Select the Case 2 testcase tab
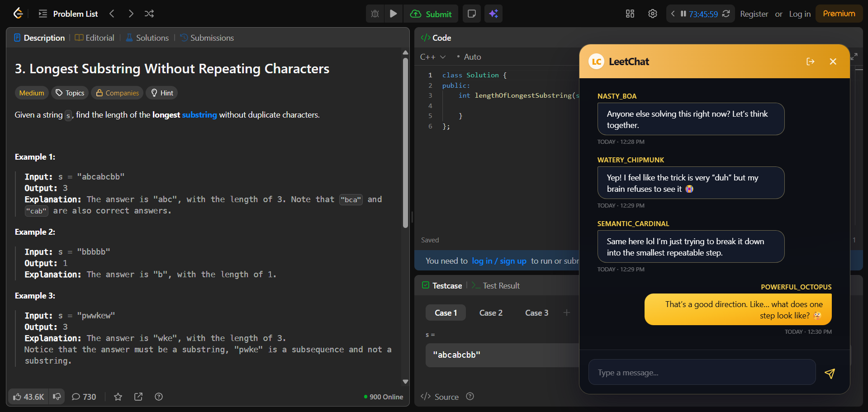The image size is (868, 412). point(491,313)
